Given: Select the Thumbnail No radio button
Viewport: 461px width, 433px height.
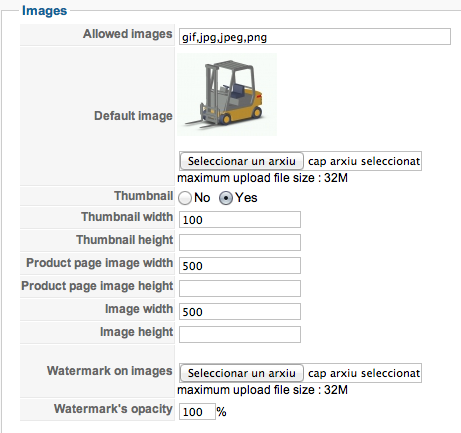Looking at the screenshot, I should (x=185, y=198).
